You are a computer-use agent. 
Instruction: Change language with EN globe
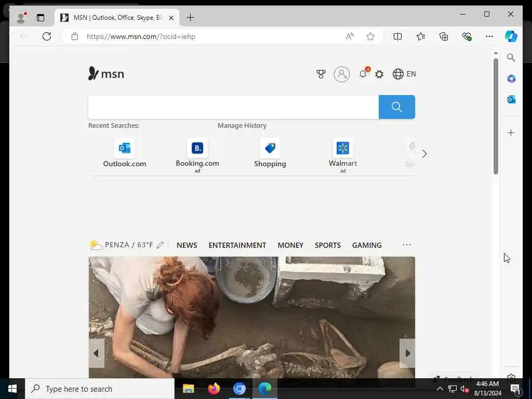(x=404, y=74)
